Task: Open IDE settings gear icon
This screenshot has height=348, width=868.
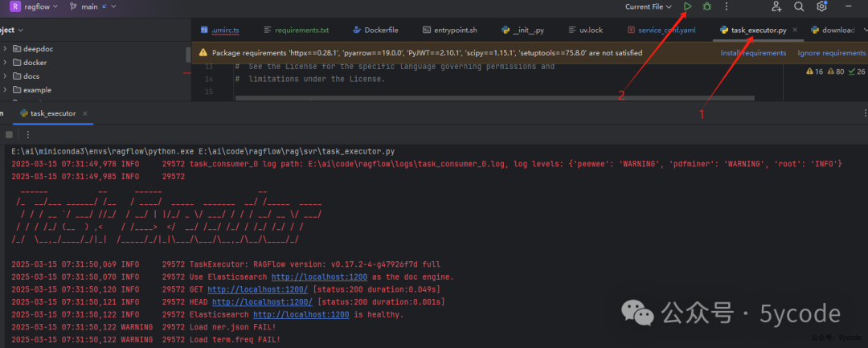Action: click(x=822, y=6)
